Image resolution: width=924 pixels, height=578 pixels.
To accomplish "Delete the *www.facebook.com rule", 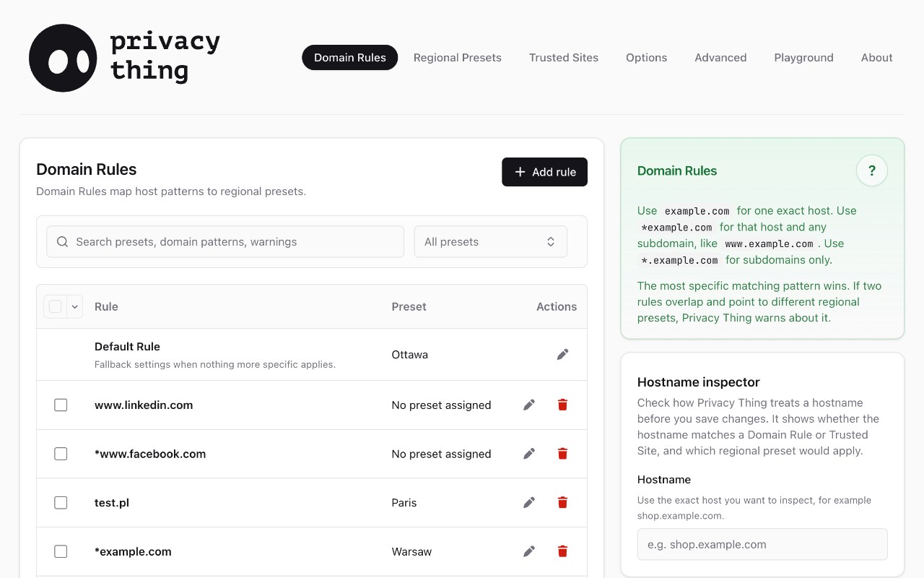I will pos(562,454).
